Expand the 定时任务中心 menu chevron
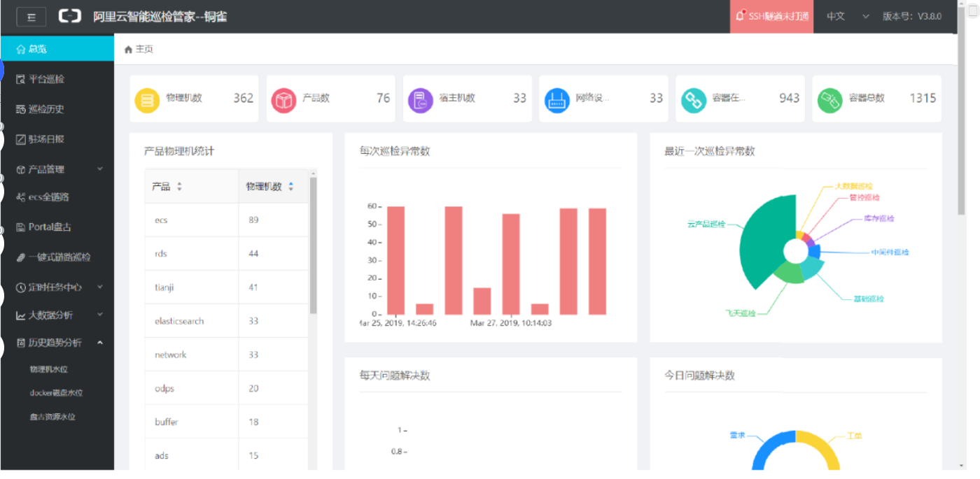This screenshot has height=479, width=980. pyautogui.click(x=100, y=287)
